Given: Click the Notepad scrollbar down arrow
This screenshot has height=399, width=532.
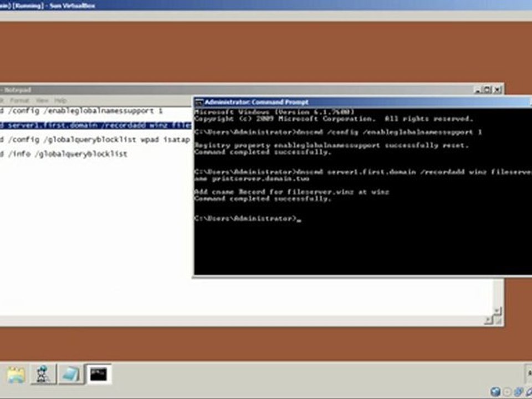Looking at the screenshot, I should tap(497, 310).
